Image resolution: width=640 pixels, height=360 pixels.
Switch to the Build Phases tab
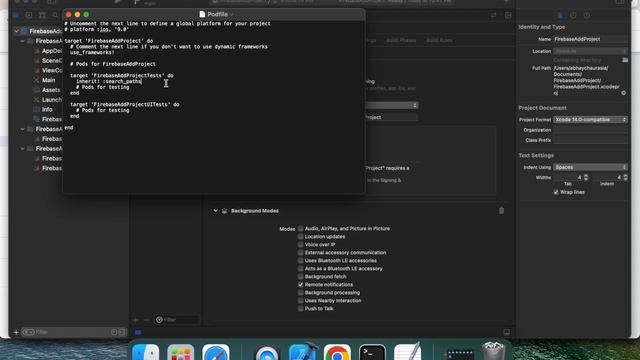401,40
